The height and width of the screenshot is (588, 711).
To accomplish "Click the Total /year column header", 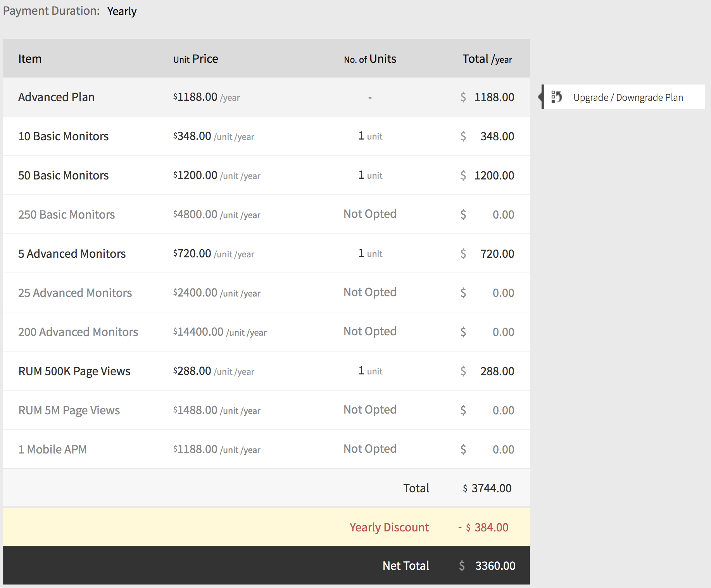I will coord(487,59).
